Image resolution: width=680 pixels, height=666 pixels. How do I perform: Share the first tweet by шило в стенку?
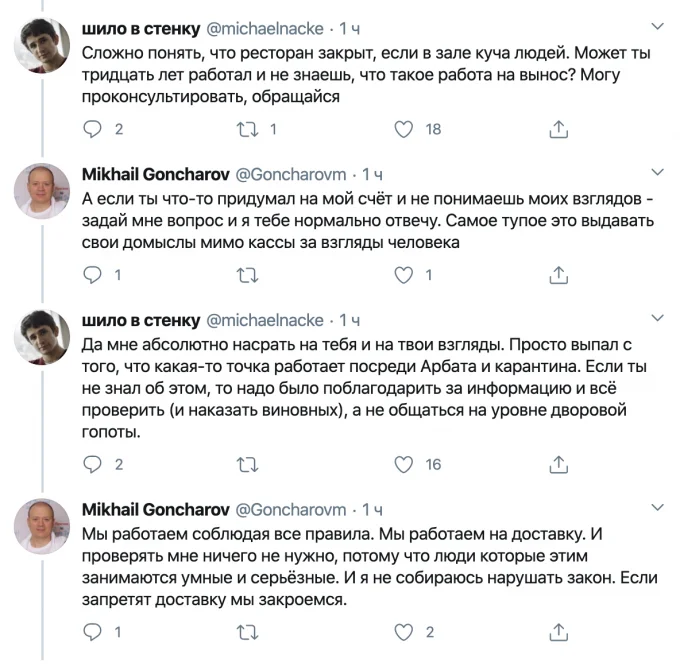pos(559,129)
